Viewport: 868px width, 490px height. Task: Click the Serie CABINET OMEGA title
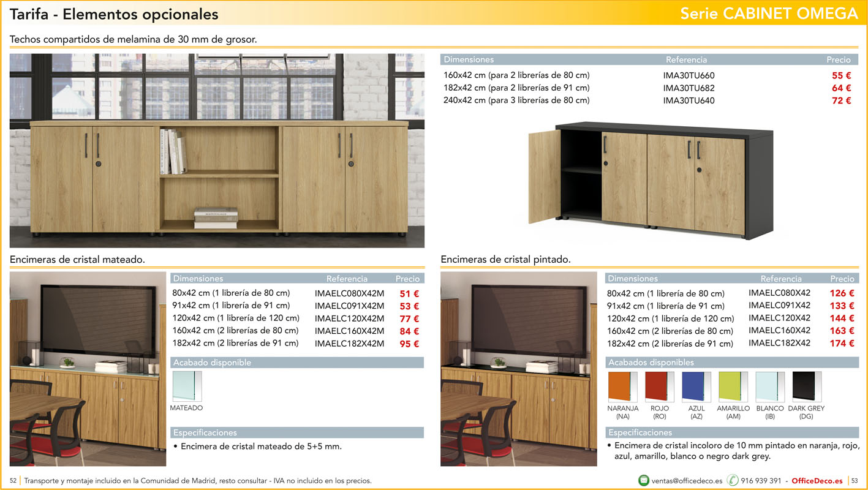(x=769, y=13)
